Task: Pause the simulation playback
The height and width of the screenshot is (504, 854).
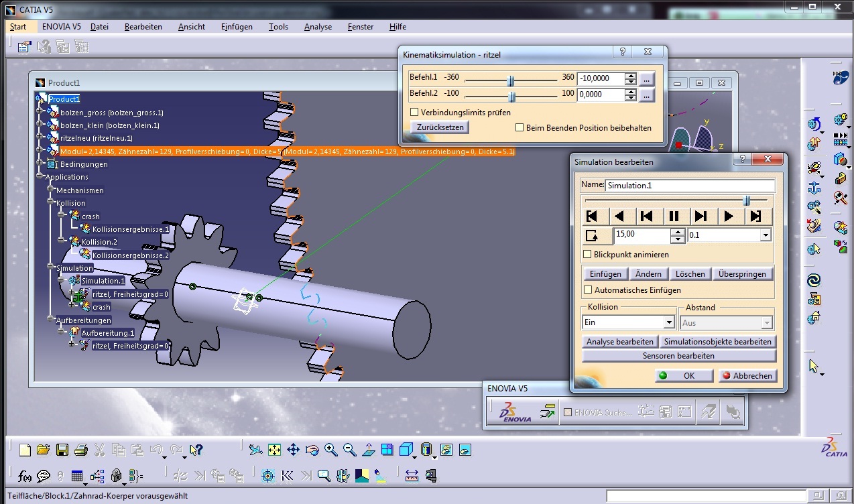Action: (x=674, y=216)
